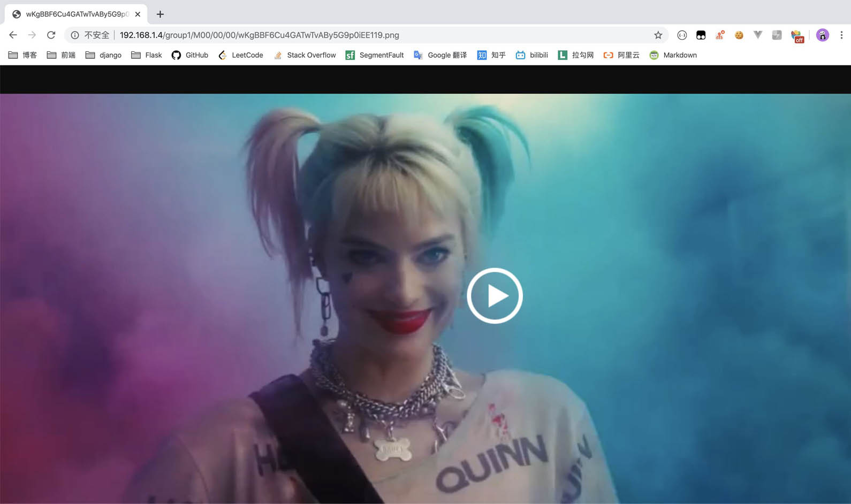Open a new browser tab
Viewport: 851px width, 504px height.
coord(160,14)
